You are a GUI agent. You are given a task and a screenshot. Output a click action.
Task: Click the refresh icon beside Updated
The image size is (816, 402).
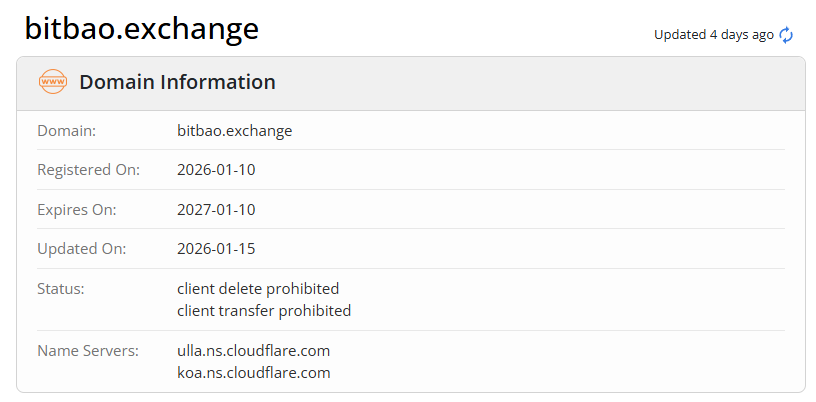[786, 35]
